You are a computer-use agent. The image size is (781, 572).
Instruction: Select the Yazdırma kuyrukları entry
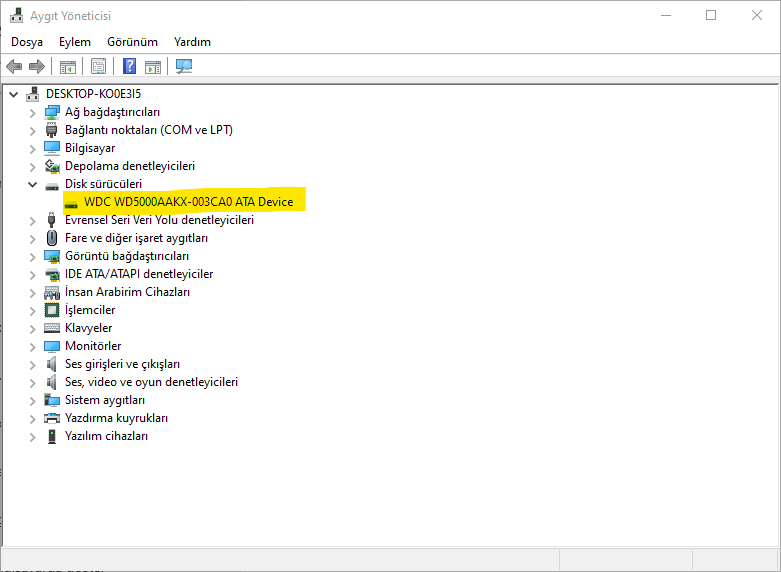coord(116,418)
